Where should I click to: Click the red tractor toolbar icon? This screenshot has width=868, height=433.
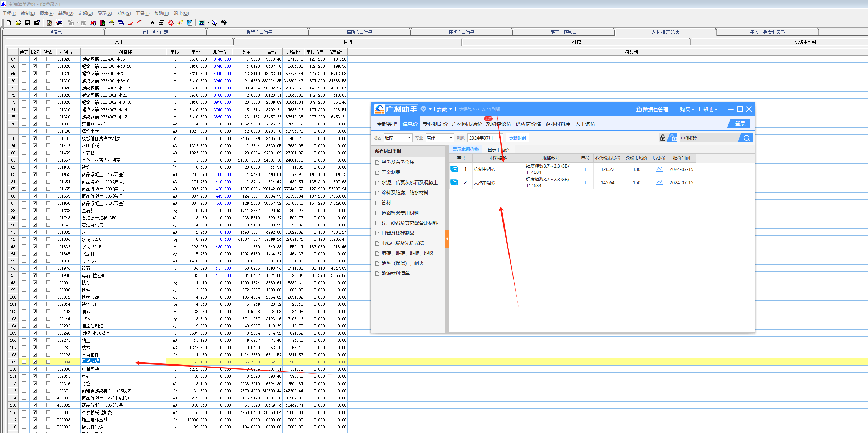pos(93,23)
